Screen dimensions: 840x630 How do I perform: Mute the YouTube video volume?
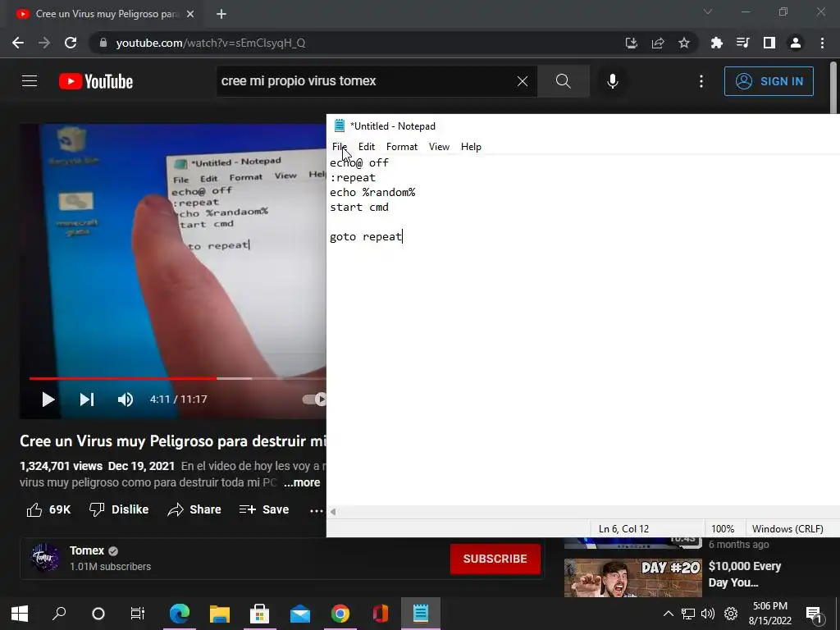[x=126, y=399]
